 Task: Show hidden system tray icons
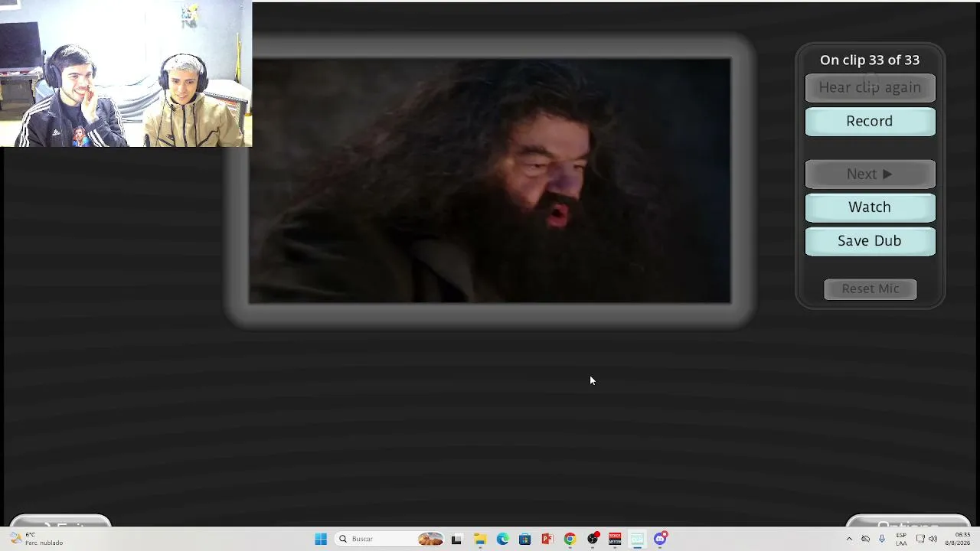(x=849, y=539)
